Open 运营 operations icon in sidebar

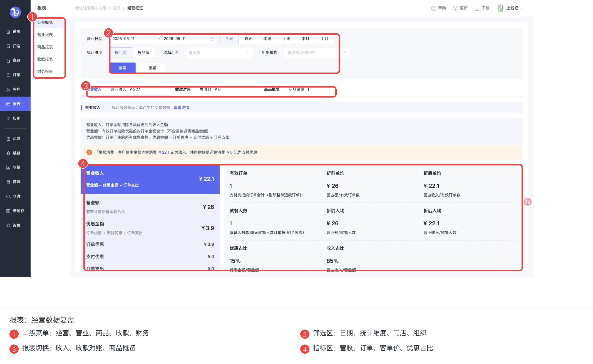(8, 139)
